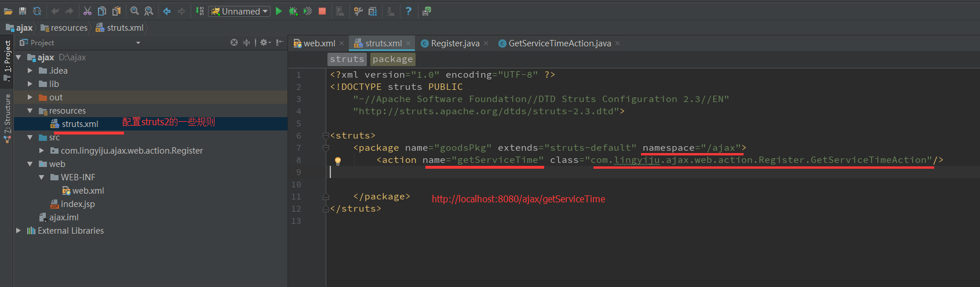Collapse the ajax root project node
980x287 pixels.
click(19, 57)
